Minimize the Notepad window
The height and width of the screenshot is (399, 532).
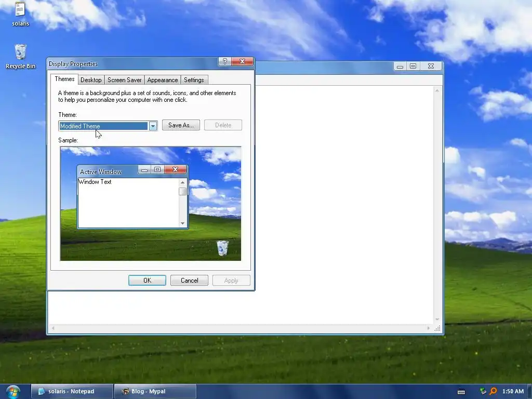click(x=400, y=66)
